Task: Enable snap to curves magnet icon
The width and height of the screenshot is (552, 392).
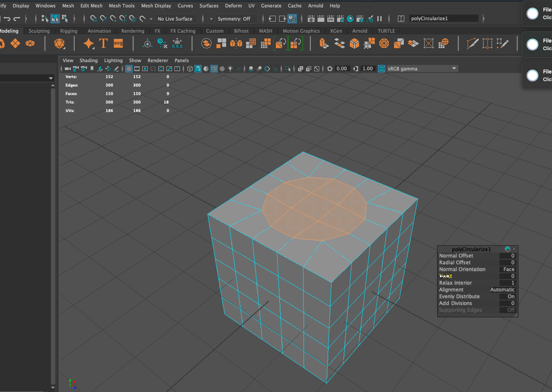Action: click(x=103, y=19)
